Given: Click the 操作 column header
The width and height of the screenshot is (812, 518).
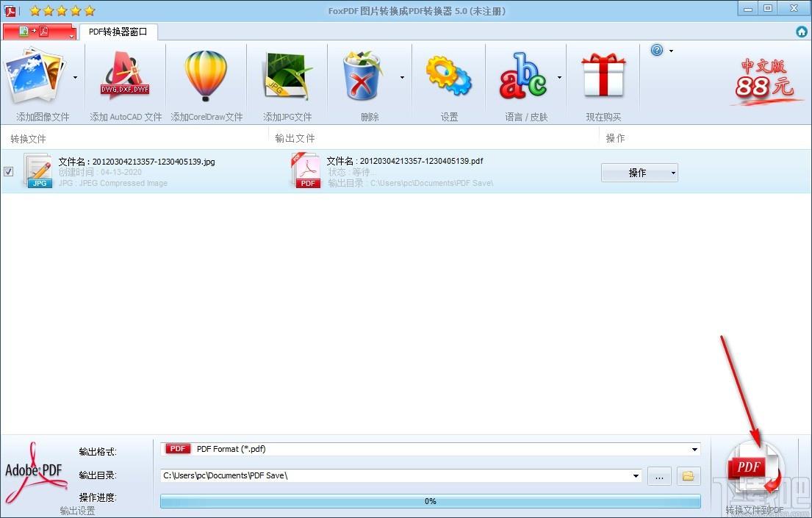Looking at the screenshot, I should tap(615, 138).
